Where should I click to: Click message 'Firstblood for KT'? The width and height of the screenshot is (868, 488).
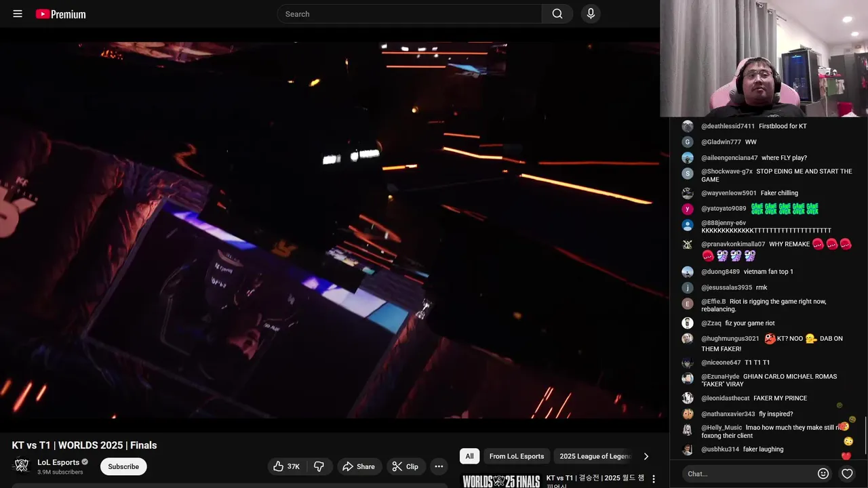tap(783, 126)
